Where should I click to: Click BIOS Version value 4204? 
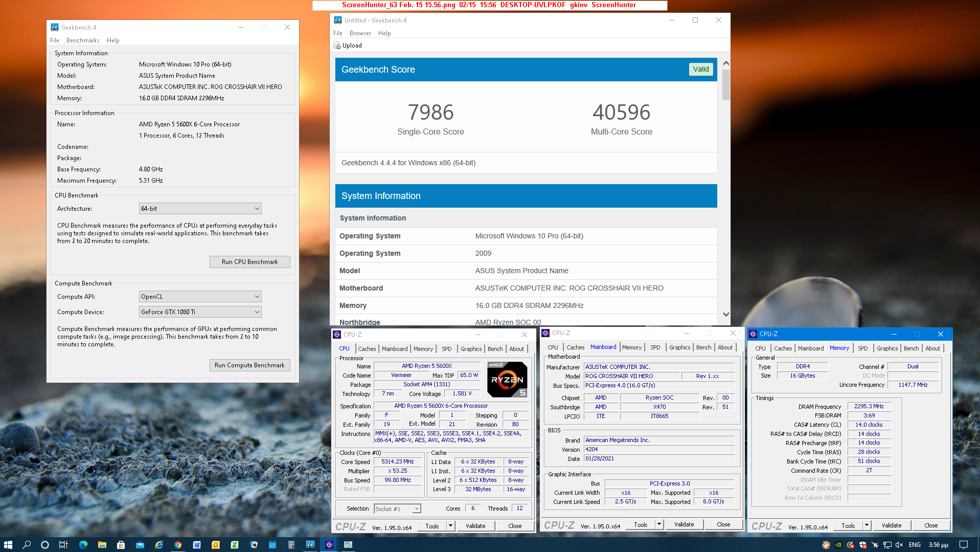pos(659,450)
